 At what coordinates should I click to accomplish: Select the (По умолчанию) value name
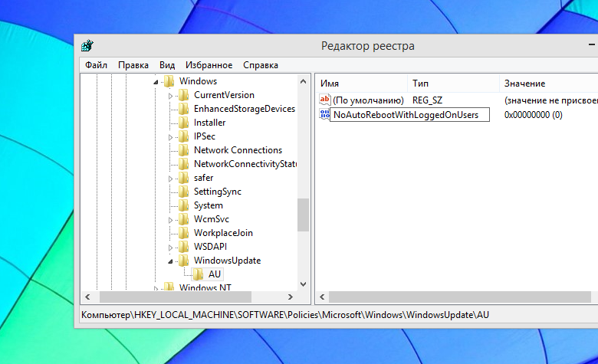click(368, 100)
